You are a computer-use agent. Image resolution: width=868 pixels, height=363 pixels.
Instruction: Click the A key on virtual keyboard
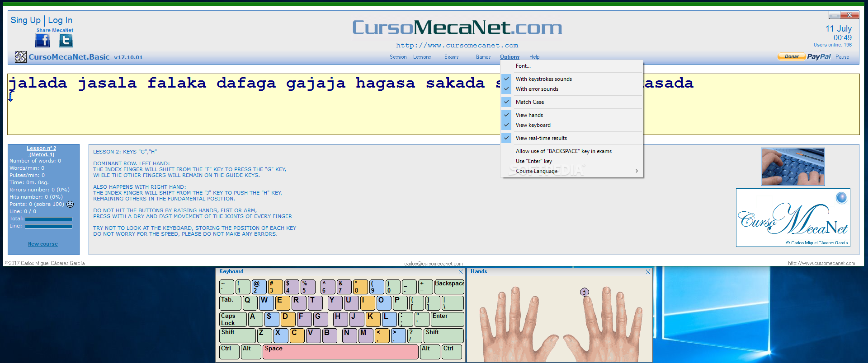click(x=255, y=319)
